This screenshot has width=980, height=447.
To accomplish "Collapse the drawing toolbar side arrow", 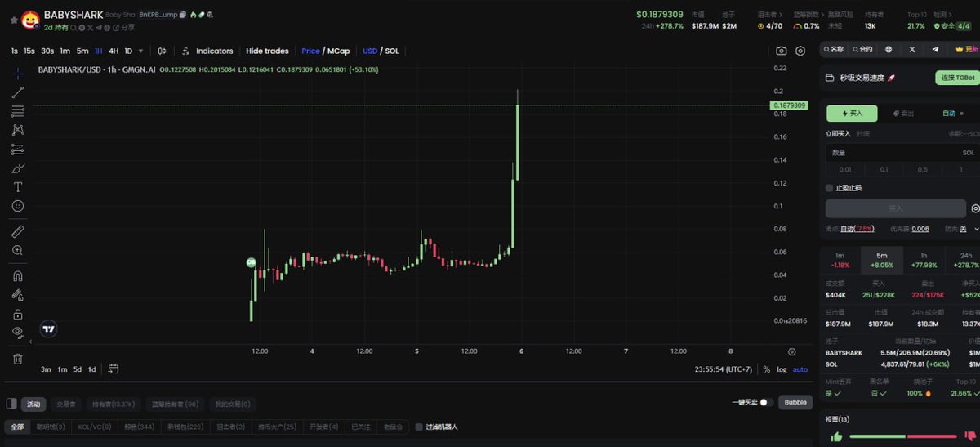I will pyautogui.click(x=31, y=341).
